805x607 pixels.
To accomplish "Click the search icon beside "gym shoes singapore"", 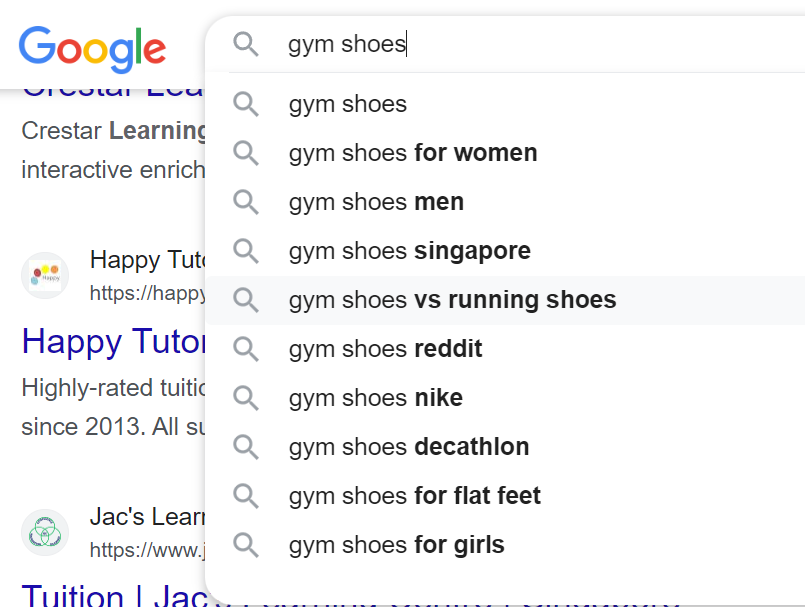I will (x=245, y=251).
